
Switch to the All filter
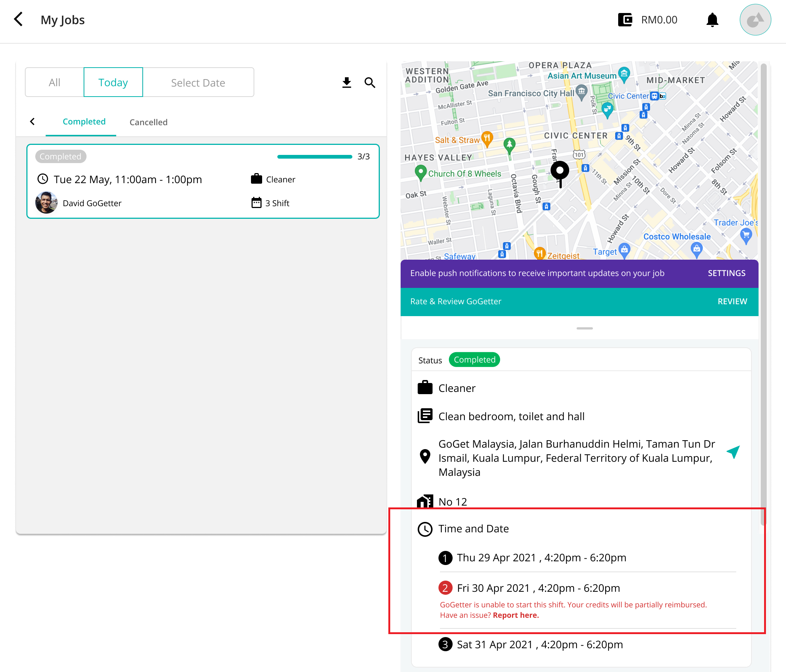[x=55, y=82]
